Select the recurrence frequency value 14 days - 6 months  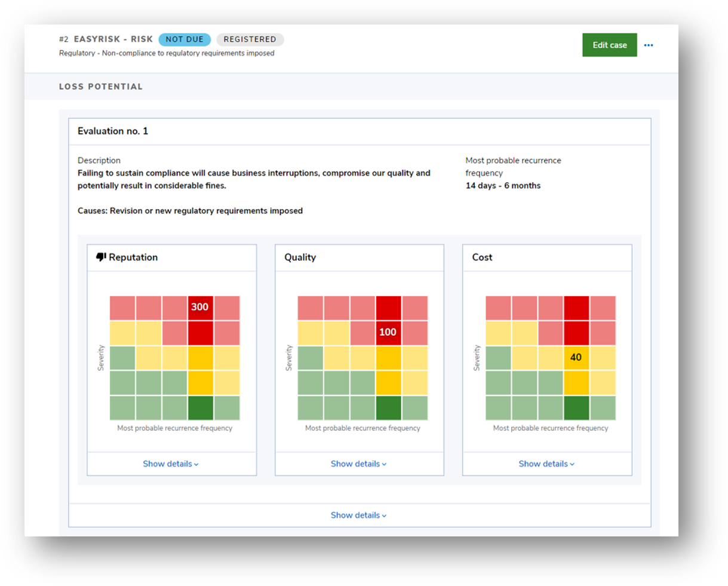(x=503, y=185)
